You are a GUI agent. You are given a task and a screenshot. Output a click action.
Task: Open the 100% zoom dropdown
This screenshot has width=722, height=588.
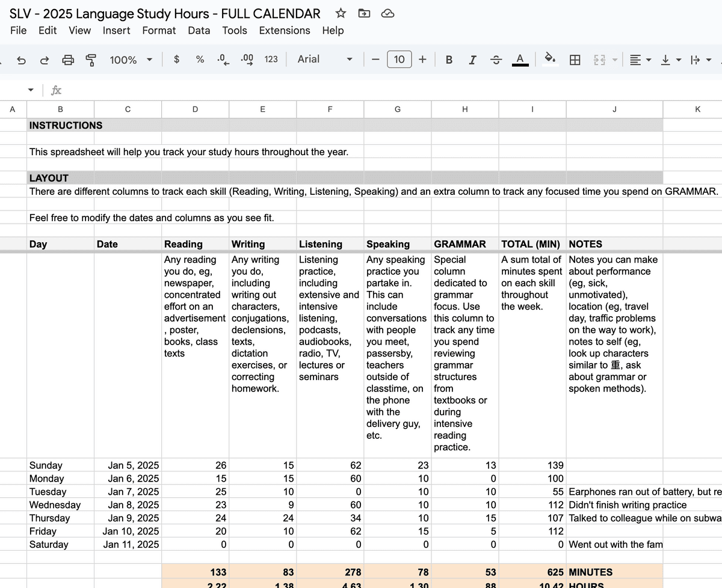point(131,60)
